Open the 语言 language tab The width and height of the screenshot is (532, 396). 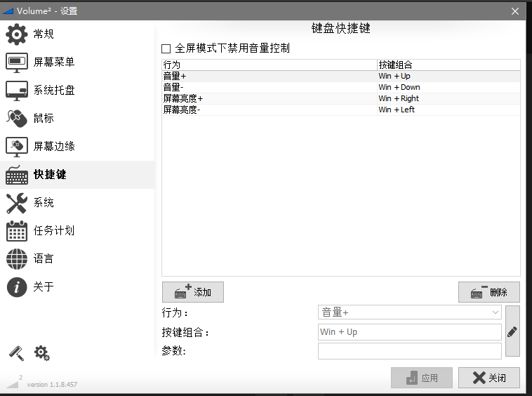(44, 259)
